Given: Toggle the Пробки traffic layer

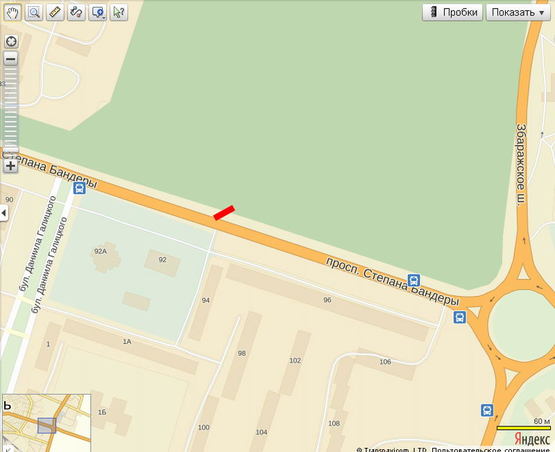Looking at the screenshot, I should 452,13.
